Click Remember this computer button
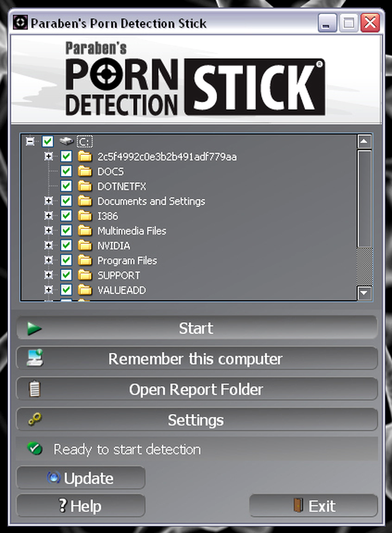392x533 pixels. coord(197,358)
